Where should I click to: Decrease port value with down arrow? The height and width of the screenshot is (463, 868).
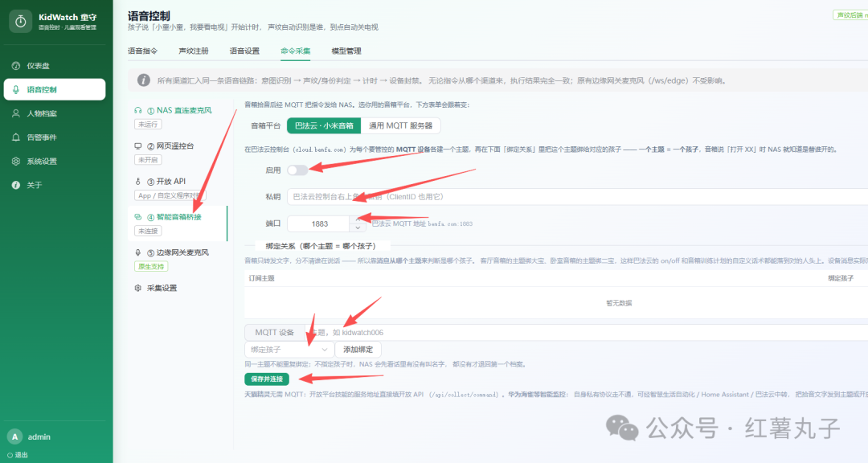358,227
